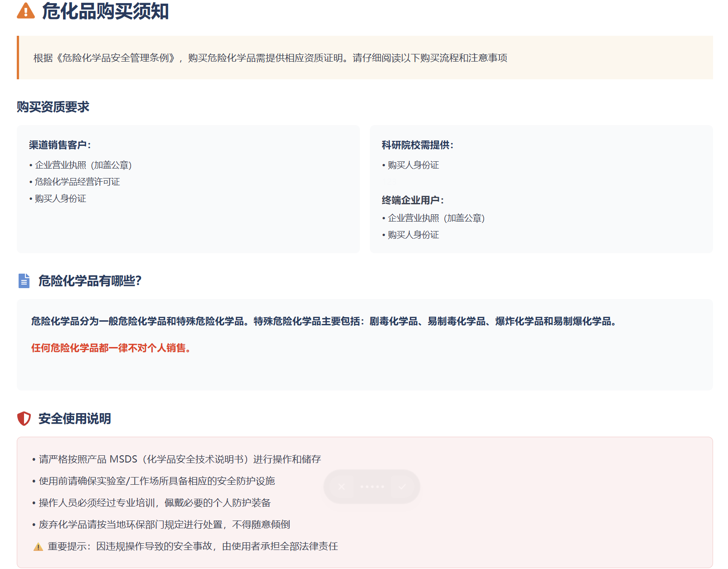
Task: Click 购买人身份证 item under 渠道销售客户
Action: [58, 198]
